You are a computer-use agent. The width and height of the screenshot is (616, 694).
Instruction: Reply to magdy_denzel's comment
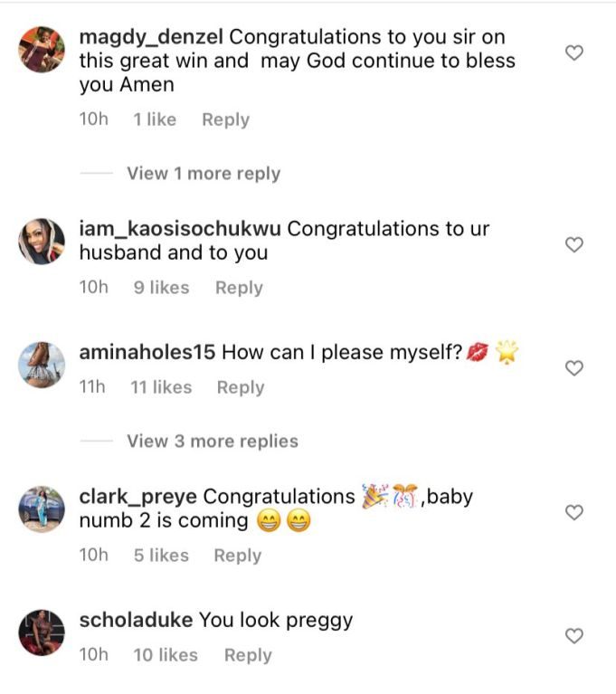point(225,119)
